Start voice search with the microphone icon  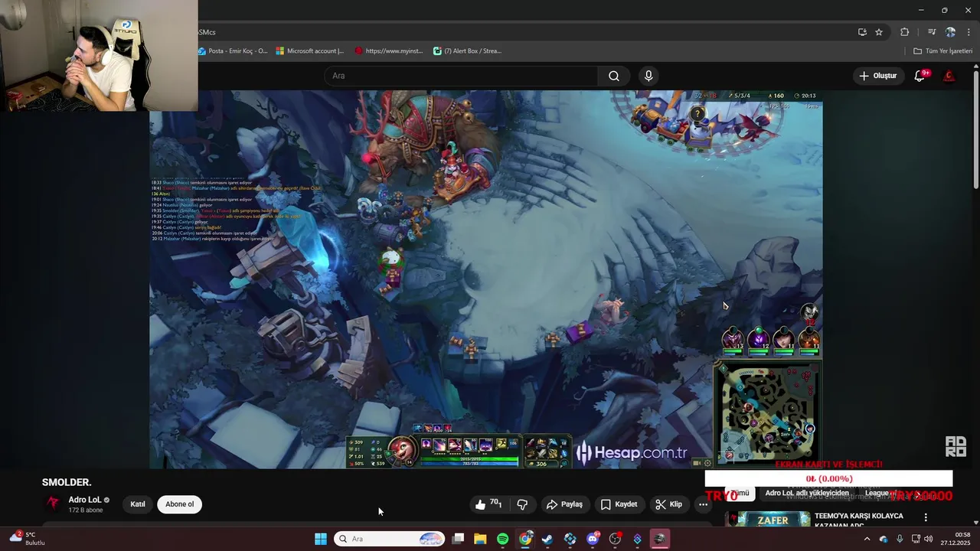648,76
